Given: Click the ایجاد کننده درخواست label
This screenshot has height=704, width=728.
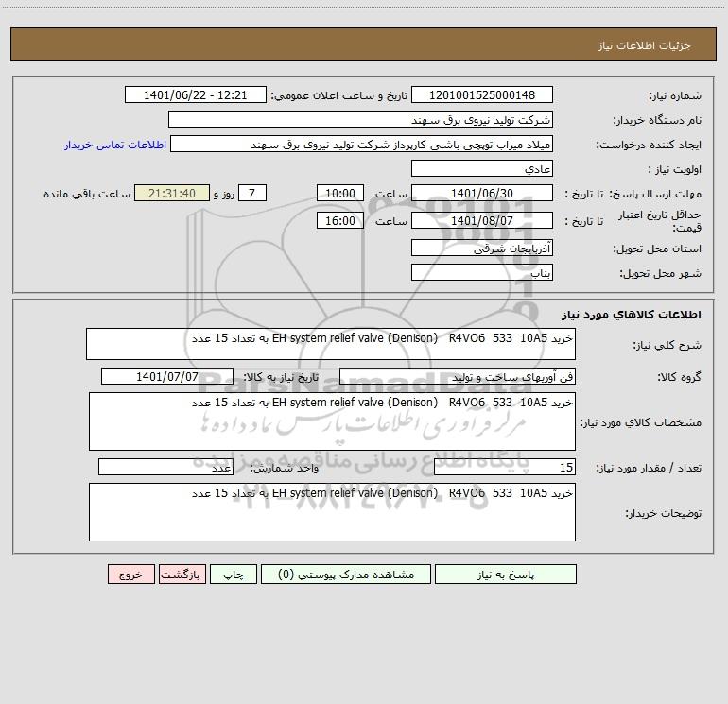Looking at the screenshot, I should (649, 145).
